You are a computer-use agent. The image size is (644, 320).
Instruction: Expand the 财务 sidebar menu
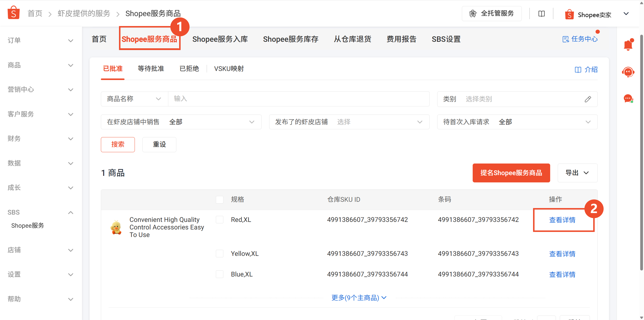point(41,139)
